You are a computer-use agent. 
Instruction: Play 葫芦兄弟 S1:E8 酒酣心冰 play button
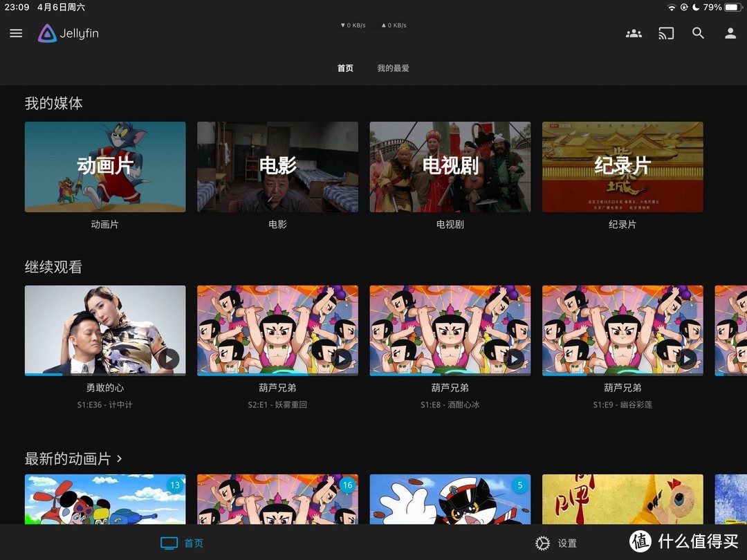click(x=513, y=359)
